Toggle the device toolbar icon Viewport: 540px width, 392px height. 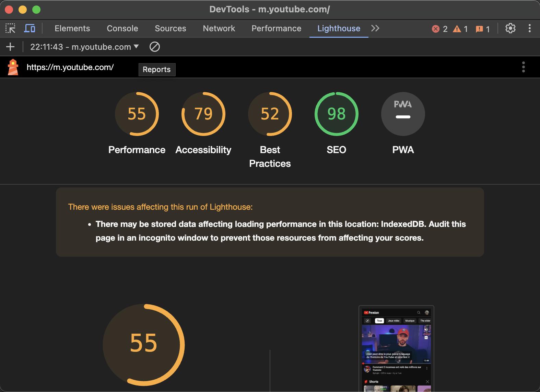pos(30,28)
